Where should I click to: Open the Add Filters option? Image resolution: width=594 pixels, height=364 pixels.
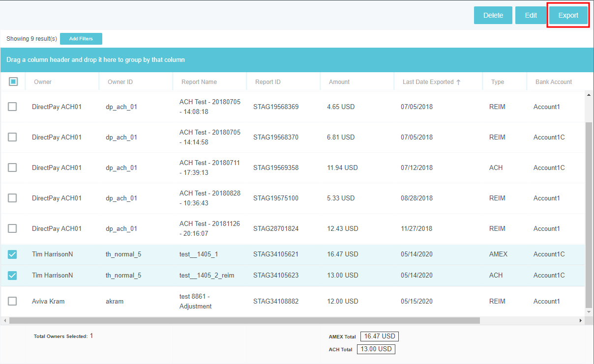click(x=81, y=39)
